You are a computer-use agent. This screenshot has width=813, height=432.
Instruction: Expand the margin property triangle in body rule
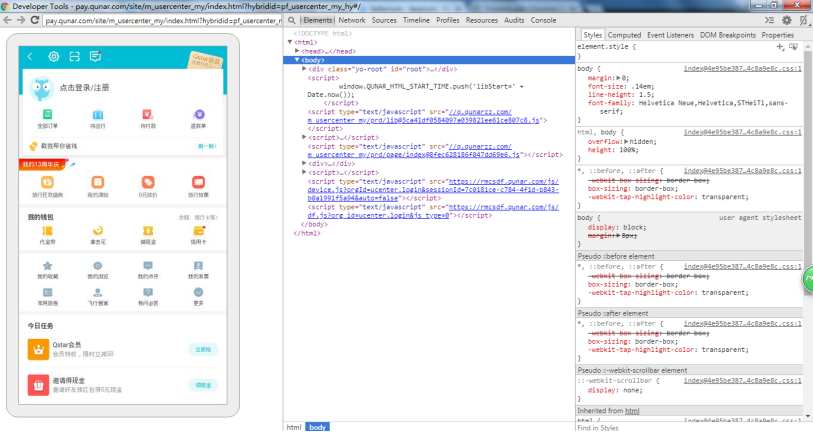click(x=619, y=78)
